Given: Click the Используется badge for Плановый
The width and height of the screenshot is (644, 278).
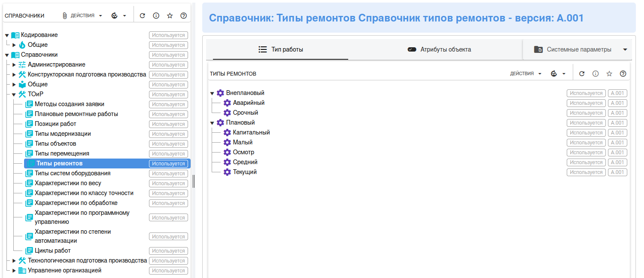Looking at the screenshot, I should pyautogui.click(x=586, y=123).
